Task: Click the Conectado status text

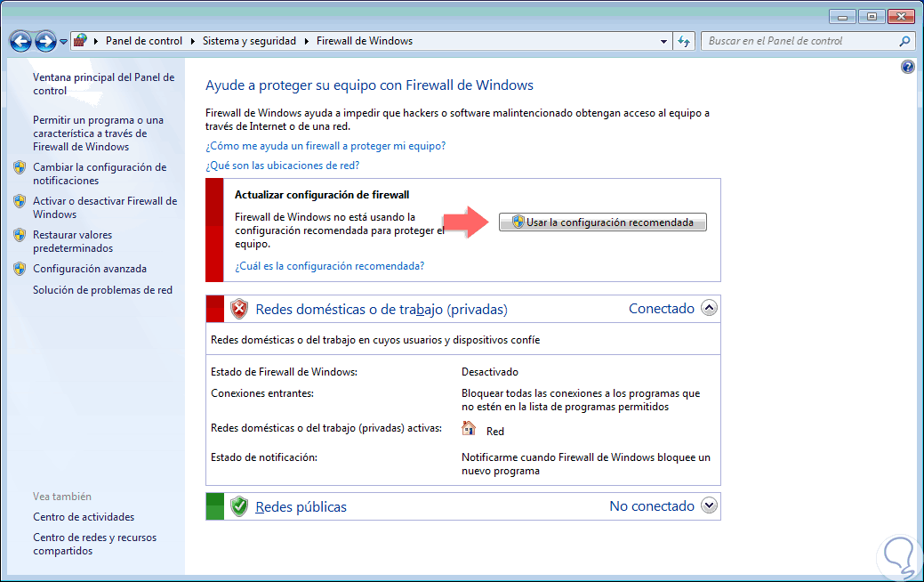Action: [x=661, y=309]
